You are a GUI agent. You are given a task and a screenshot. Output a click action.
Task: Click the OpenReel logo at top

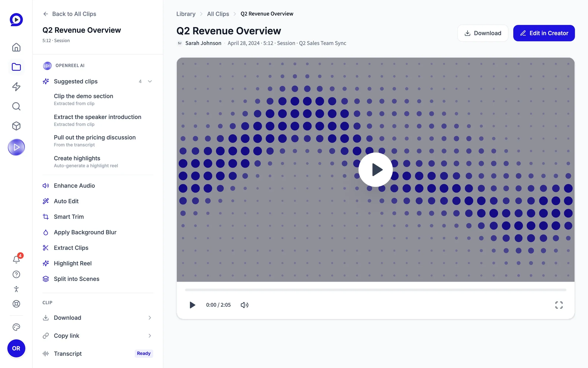click(16, 19)
